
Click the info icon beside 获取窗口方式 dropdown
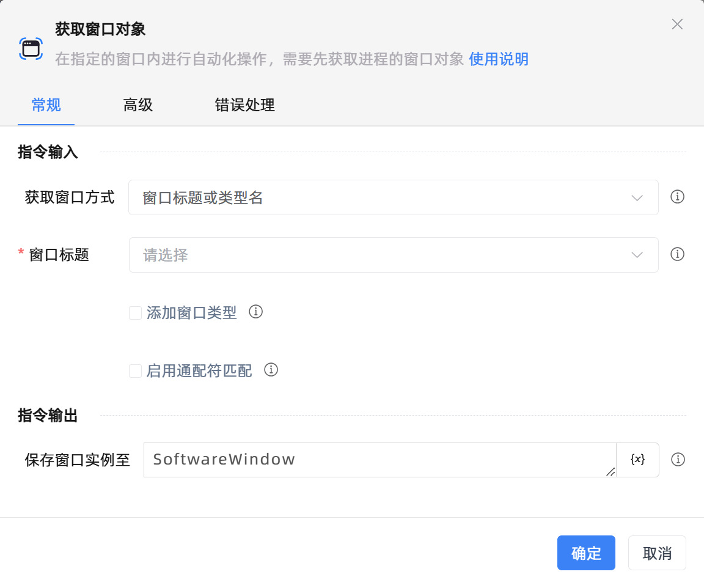point(677,197)
